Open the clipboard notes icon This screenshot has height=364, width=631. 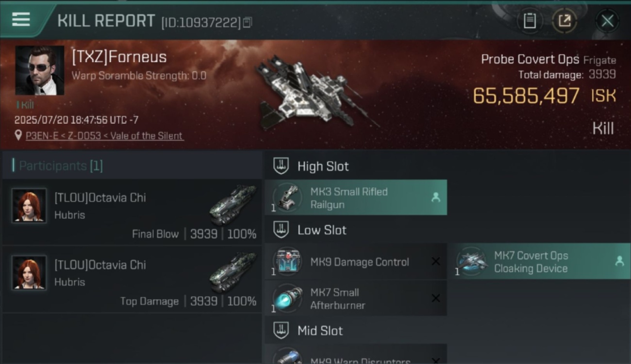530,21
